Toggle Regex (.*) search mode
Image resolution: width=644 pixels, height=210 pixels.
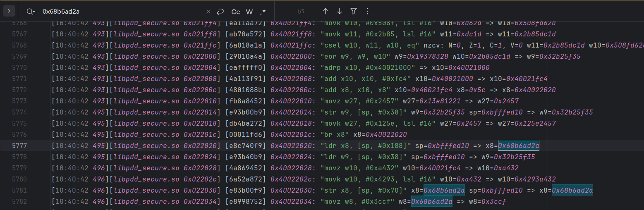click(263, 12)
